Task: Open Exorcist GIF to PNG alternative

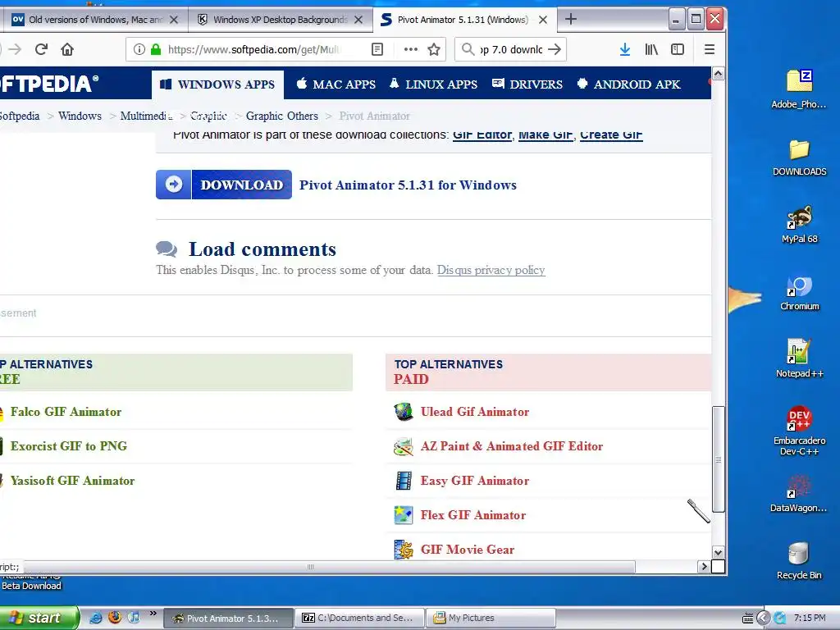Action: (x=69, y=445)
